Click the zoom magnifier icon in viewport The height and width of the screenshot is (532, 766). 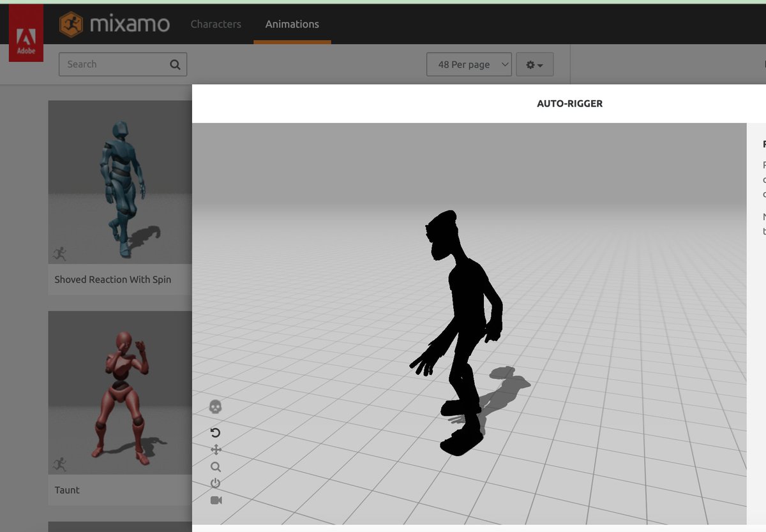pos(216,467)
